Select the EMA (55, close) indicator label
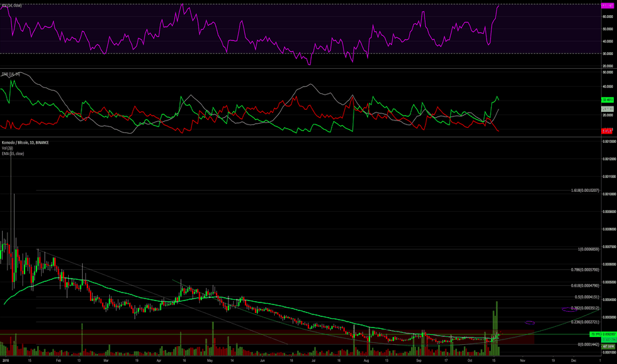The width and height of the screenshot is (617, 364). [x=13, y=154]
